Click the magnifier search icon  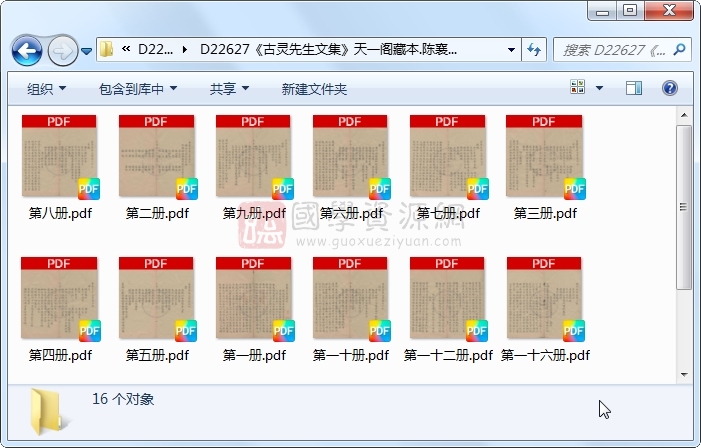(680, 49)
